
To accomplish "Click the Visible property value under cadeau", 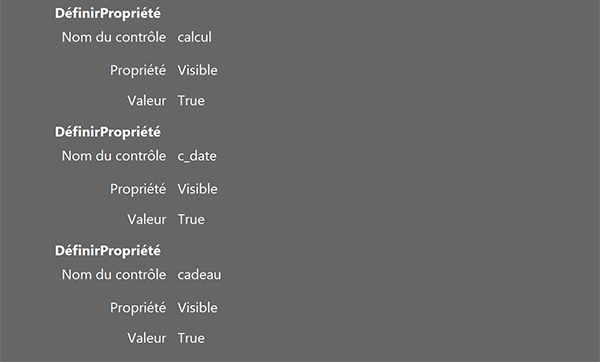I will [197, 307].
